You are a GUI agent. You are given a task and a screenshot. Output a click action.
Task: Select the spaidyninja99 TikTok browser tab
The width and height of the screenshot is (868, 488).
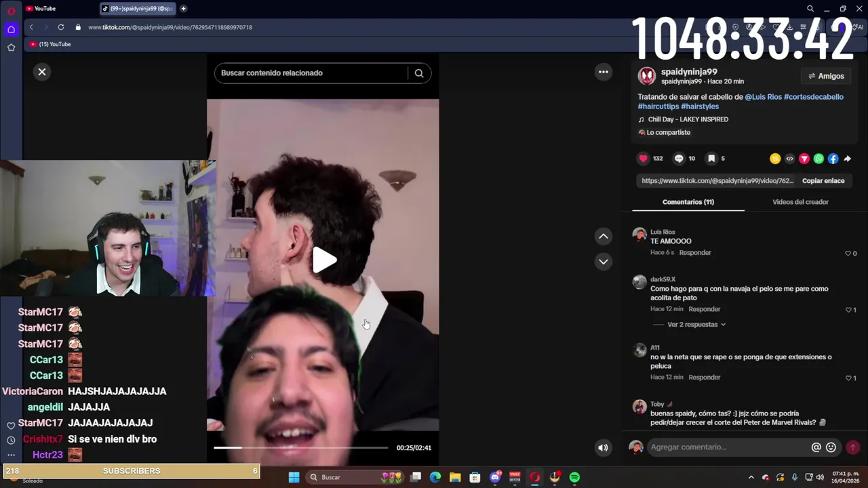[x=138, y=8]
